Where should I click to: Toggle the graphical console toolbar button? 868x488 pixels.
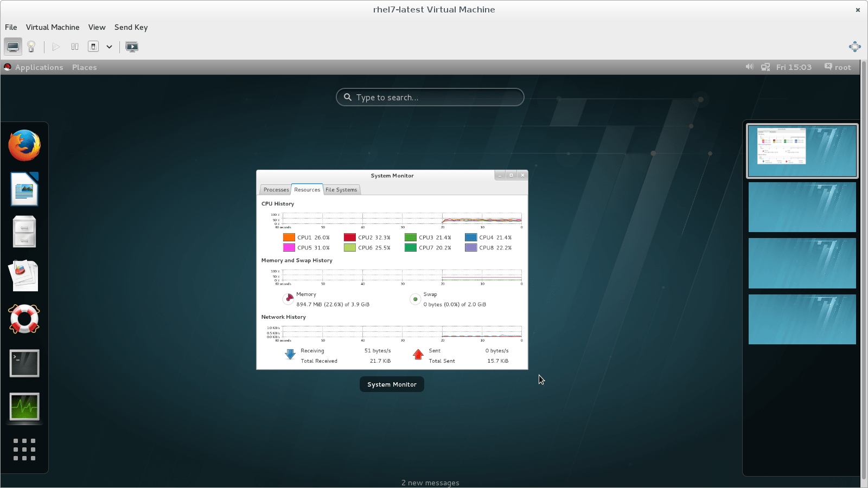13,47
